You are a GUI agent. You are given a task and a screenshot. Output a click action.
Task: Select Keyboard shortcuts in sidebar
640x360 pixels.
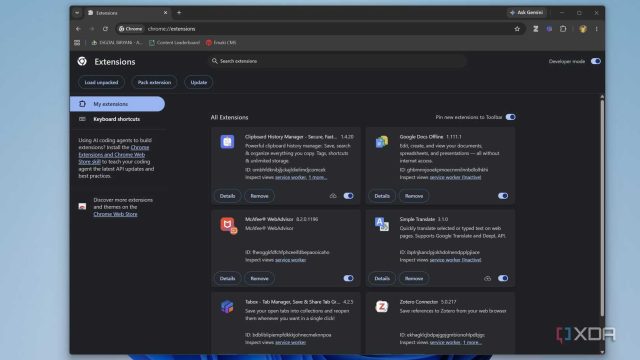(x=118, y=119)
